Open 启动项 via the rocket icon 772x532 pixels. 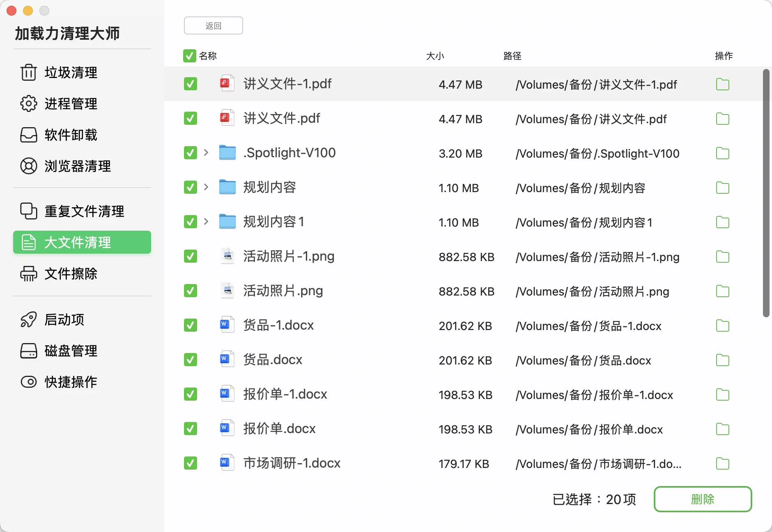tap(28, 320)
